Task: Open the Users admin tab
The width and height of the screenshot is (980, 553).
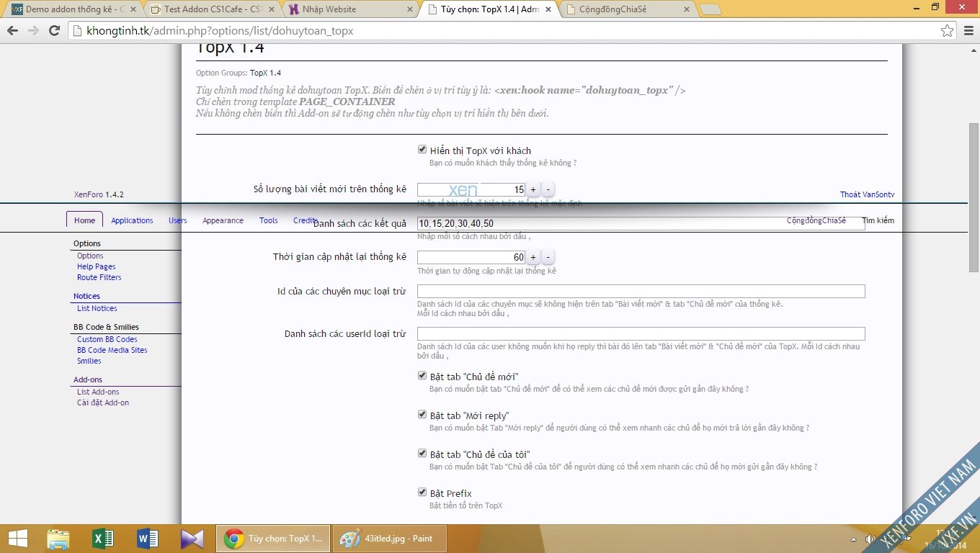Action: click(177, 220)
